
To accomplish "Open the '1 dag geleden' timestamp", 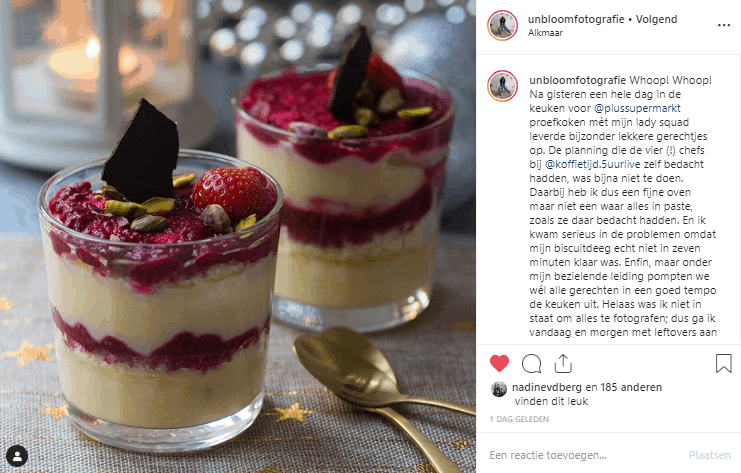I will (519, 419).
